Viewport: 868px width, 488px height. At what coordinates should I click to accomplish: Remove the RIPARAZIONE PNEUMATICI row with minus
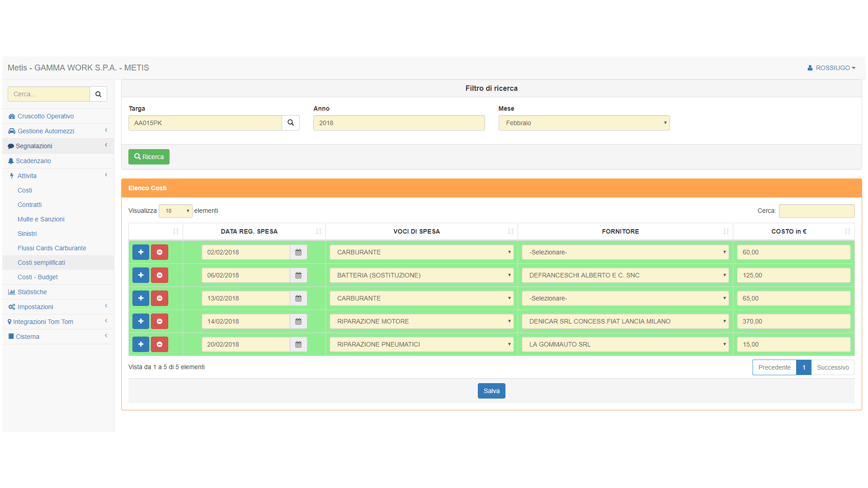(159, 344)
